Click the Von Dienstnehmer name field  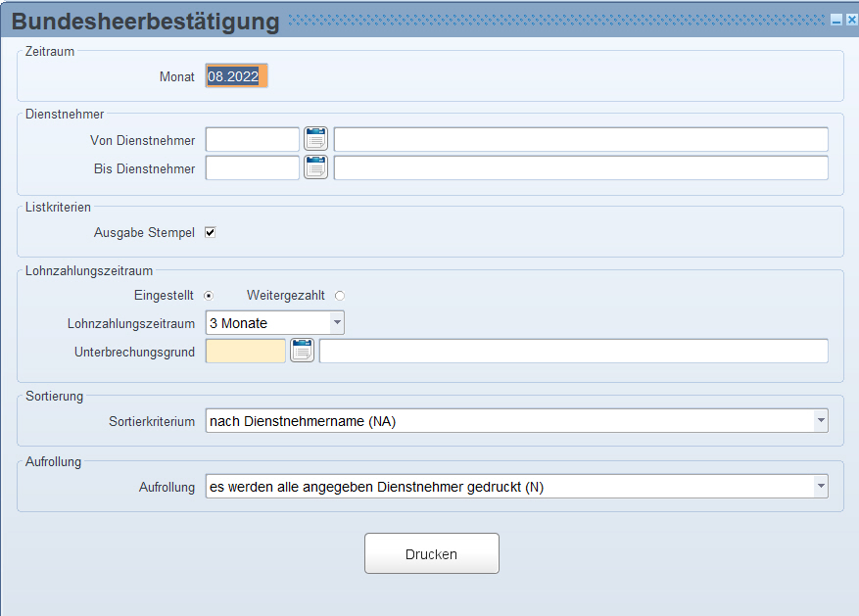(x=580, y=139)
